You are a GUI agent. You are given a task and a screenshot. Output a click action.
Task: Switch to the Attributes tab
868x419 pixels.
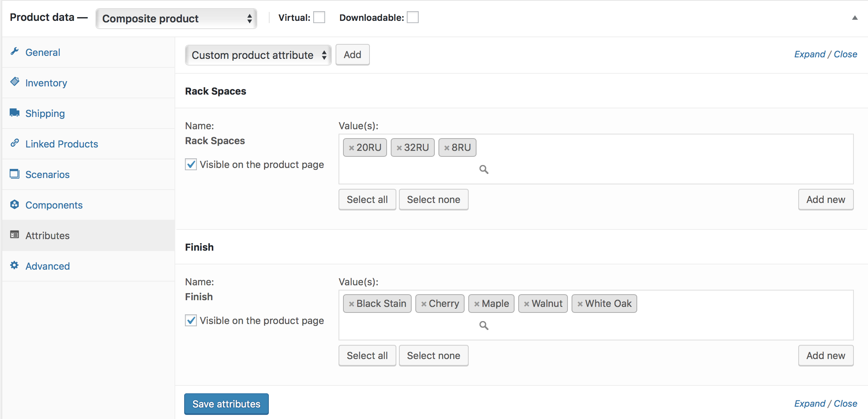pyautogui.click(x=47, y=235)
